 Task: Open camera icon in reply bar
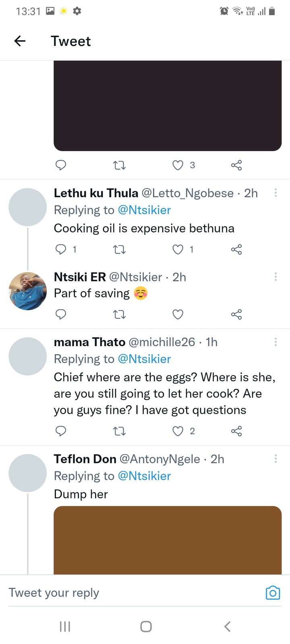click(273, 592)
